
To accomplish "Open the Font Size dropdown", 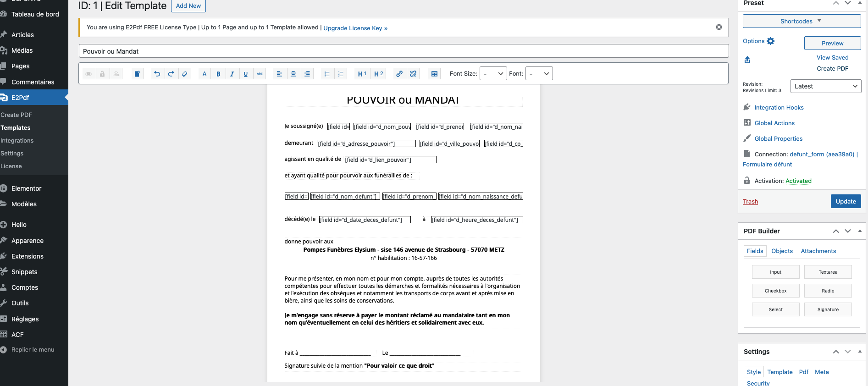I will coord(493,74).
